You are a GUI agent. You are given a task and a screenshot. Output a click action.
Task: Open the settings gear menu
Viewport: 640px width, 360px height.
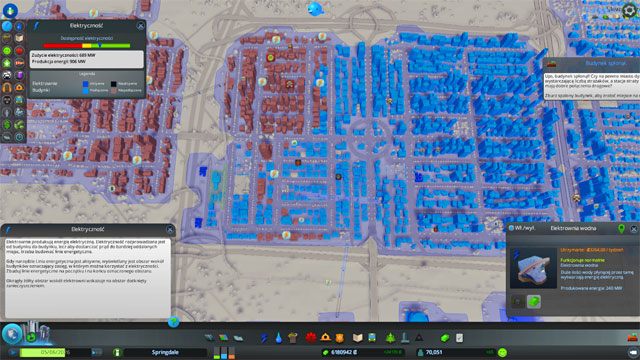coord(629,10)
